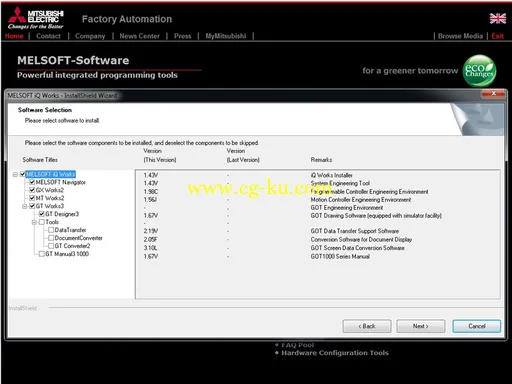Screen dimensions: 512x384
Task: Select the MT Works2 tree label
Action: (x=50, y=198)
